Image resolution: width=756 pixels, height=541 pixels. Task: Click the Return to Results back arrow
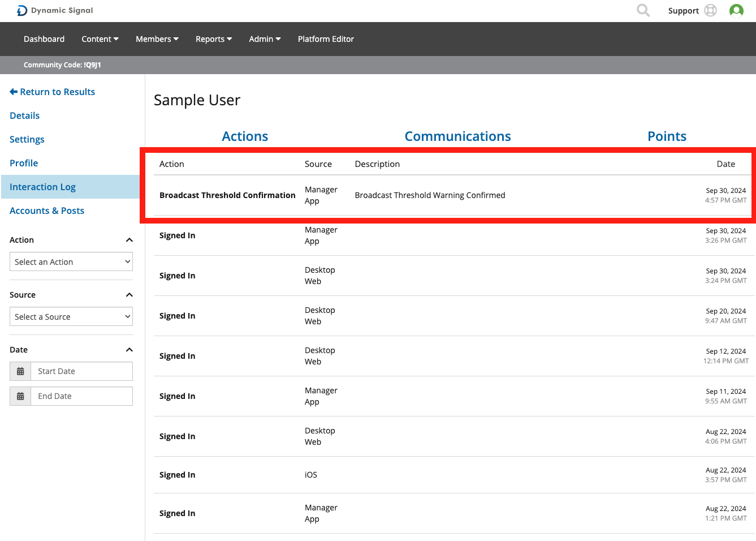[14, 92]
